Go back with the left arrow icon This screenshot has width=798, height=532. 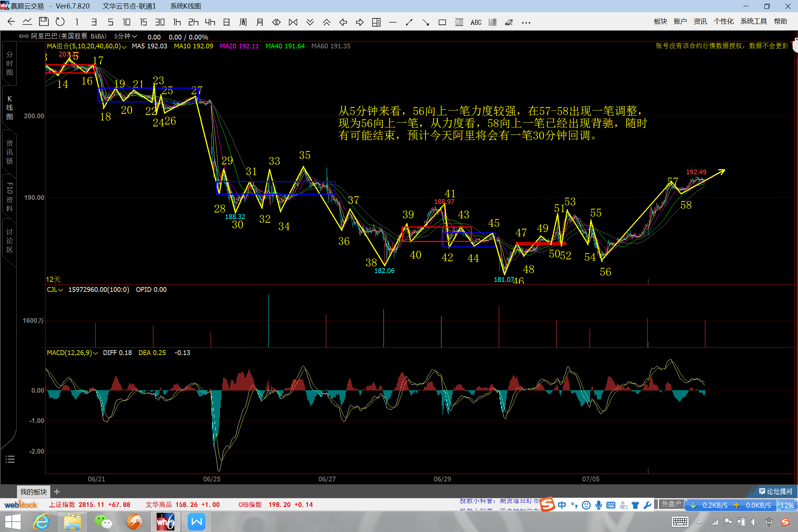tap(11, 22)
